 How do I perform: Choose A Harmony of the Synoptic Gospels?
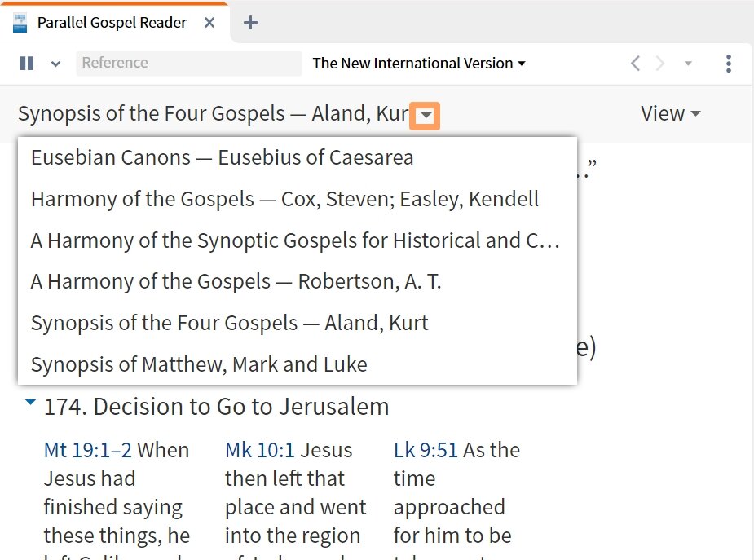click(x=298, y=240)
